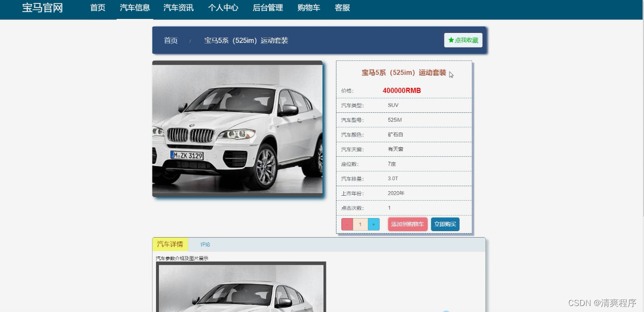Click the star icon on 点我收藏 button
Viewport: 644px width, 312px height.
click(451, 40)
